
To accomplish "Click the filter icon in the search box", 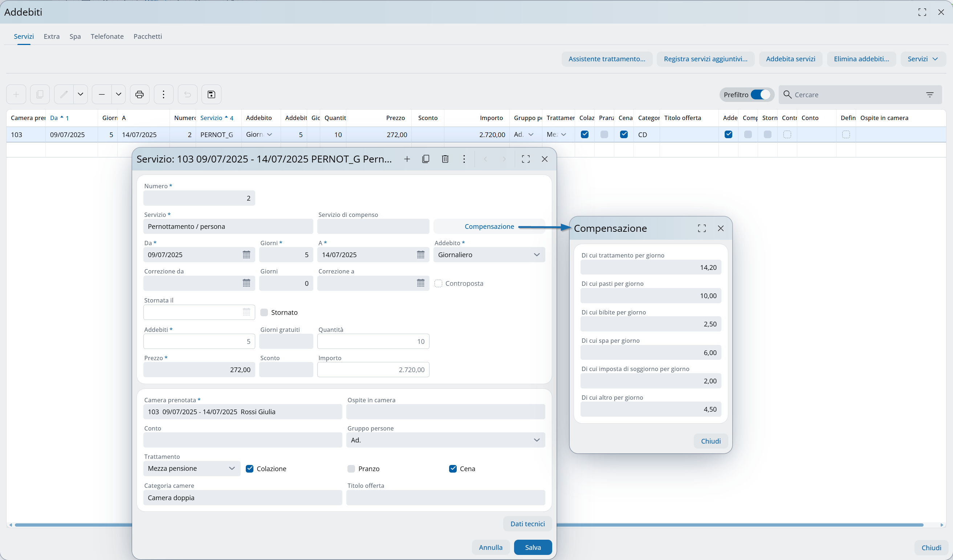I will click(930, 95).
